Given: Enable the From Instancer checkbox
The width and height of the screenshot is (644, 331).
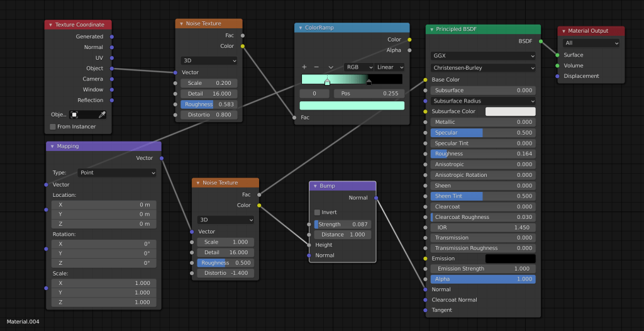Looking at the screenshot, I should pyautogui.click(x=53, y=126).
